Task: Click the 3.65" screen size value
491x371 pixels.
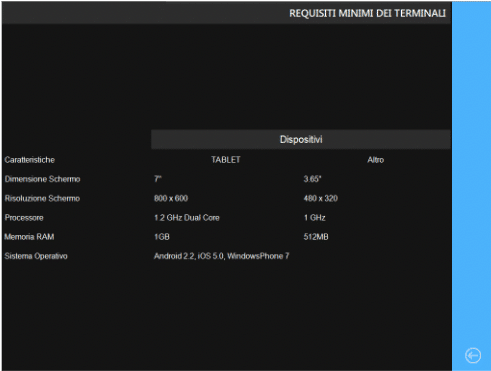Action: [x=312, y=179]
